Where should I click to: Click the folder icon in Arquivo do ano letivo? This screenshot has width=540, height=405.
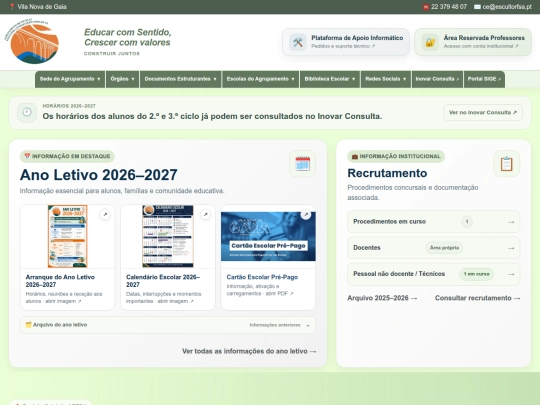point(29,324)
